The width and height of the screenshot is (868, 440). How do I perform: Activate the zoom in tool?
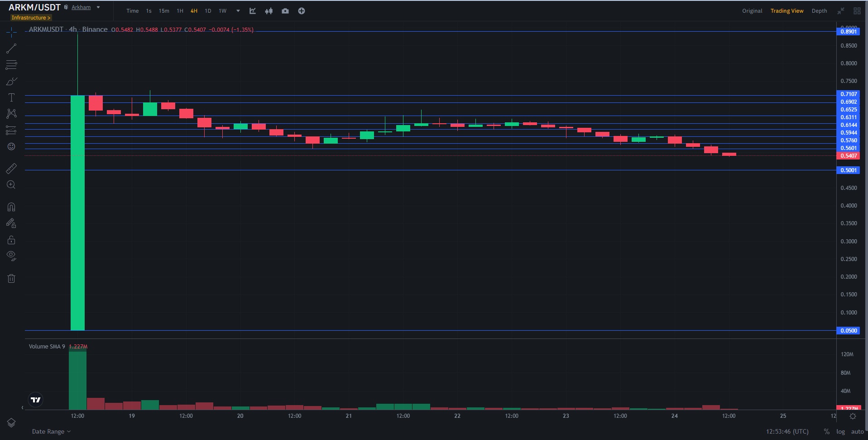[x=11, y=185]
